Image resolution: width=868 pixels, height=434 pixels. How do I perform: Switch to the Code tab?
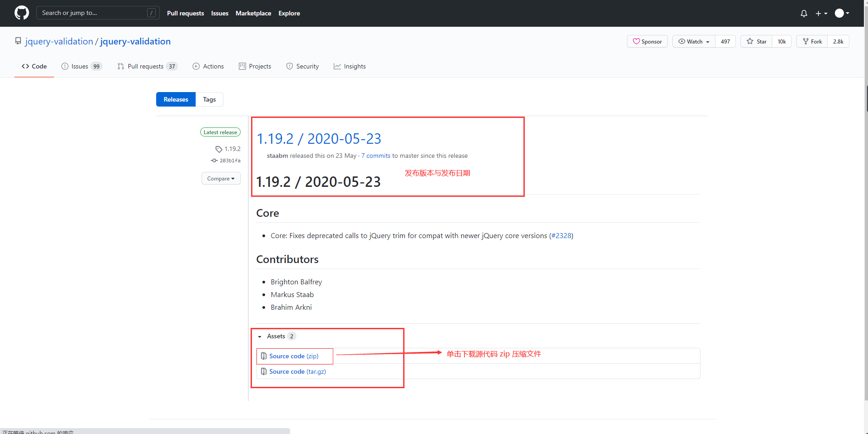coord(34,66)
